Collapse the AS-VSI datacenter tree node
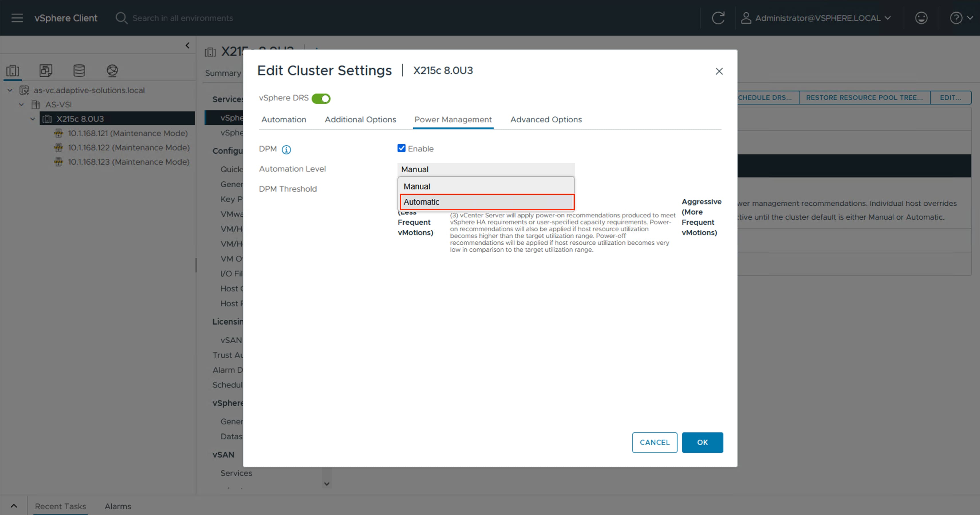The width and height of the screenshot is (980, 515). 21,104
